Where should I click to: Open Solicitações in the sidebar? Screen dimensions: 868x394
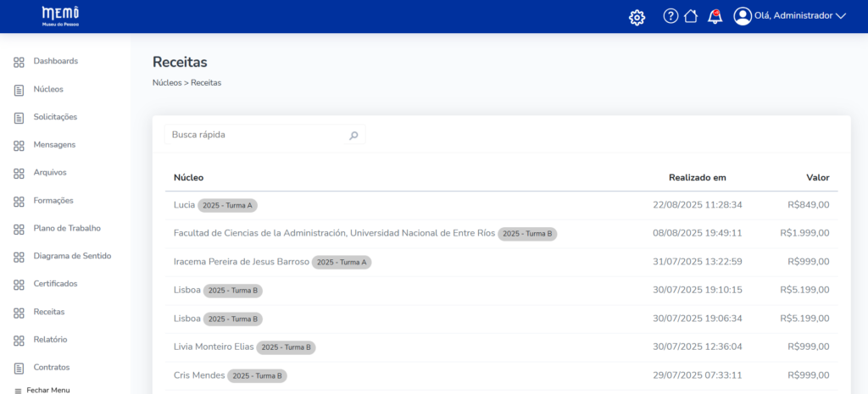pyautogui.click(x=55, y=117)
